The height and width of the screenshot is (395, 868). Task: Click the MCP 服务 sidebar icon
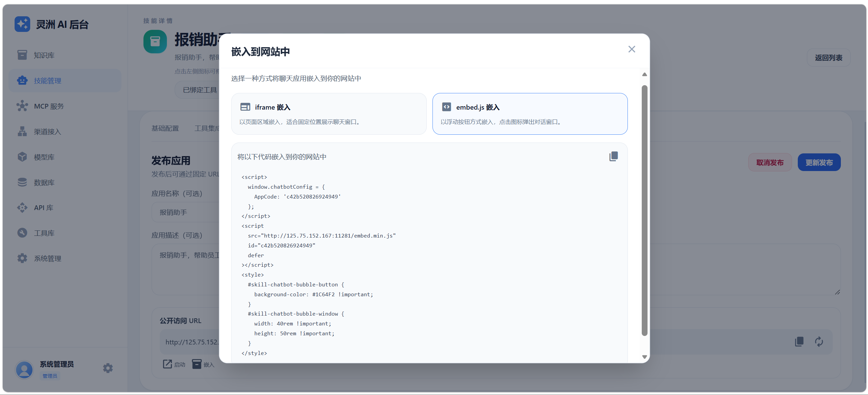pos(22,106)
